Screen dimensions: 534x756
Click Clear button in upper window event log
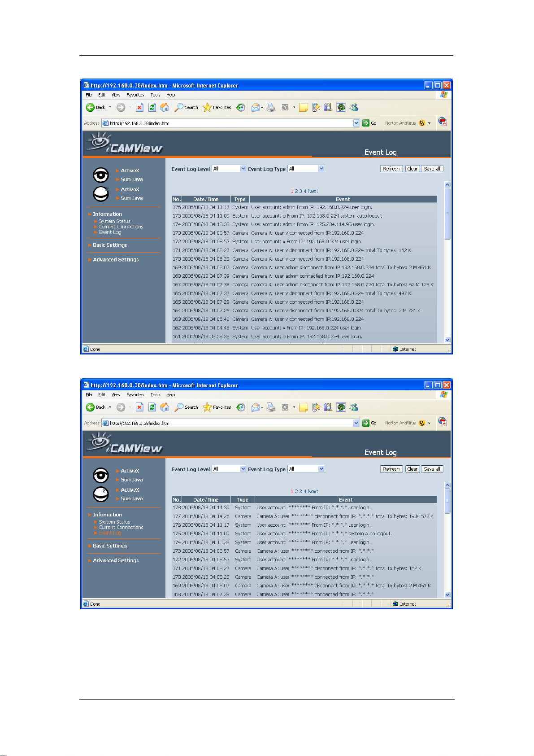[x=412, y=169]
